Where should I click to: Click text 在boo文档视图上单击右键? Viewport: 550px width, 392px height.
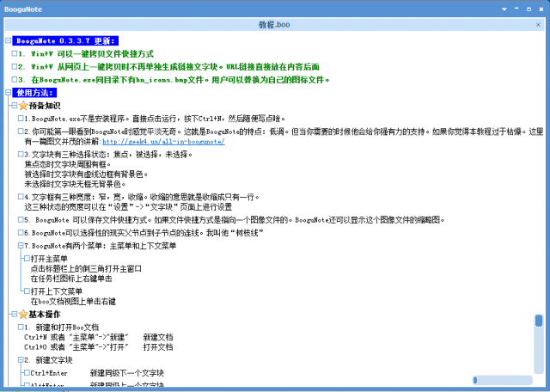(x=73, y=301)
